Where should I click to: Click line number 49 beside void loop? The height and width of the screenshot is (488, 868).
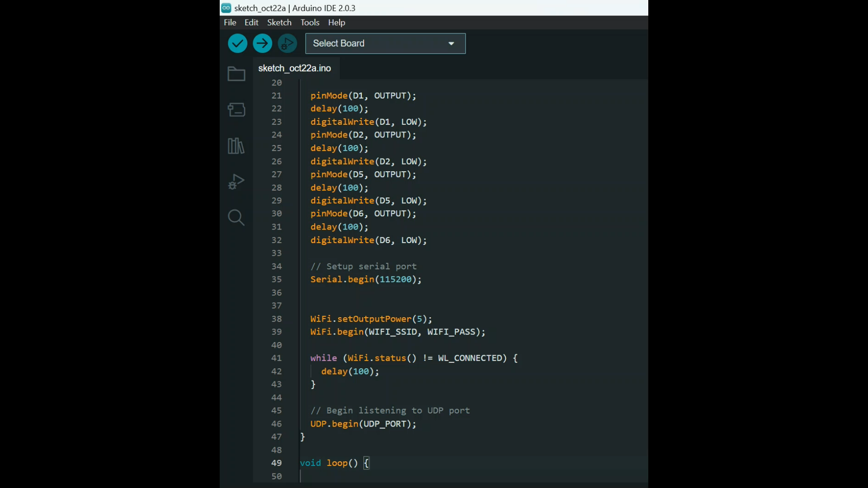276,463
